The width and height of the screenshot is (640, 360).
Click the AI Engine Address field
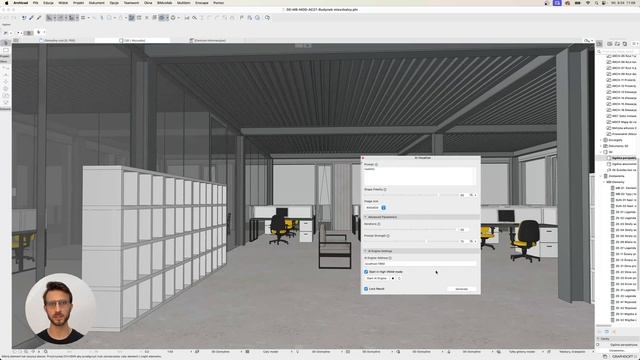point(420,264)
